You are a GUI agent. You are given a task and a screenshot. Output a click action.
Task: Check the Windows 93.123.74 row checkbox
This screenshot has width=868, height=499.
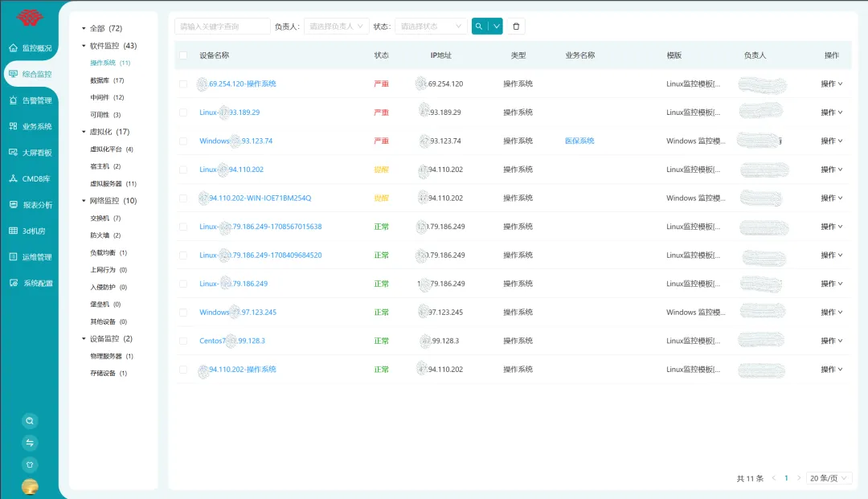(183, 141)
